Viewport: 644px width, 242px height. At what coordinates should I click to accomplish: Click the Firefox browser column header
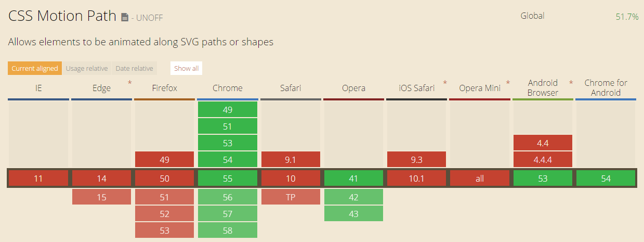(165, 88)
